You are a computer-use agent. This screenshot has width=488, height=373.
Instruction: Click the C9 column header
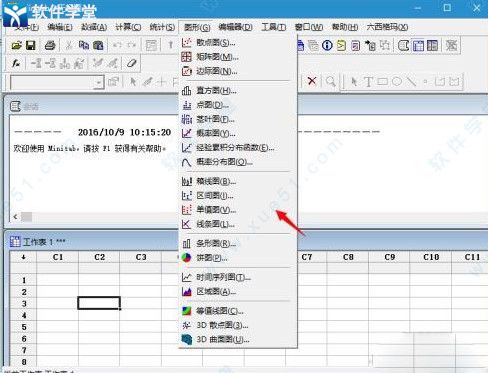coord(389,257)
